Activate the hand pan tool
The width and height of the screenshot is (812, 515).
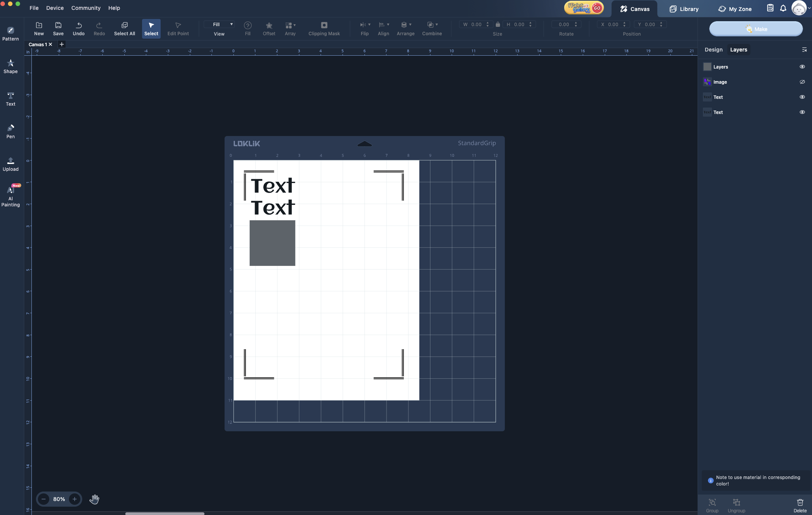[94, 499]
